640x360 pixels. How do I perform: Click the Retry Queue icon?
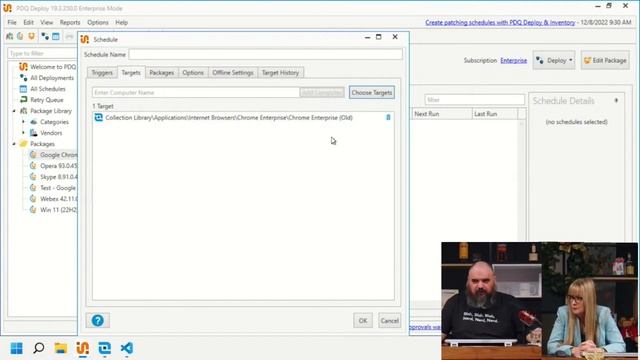23,100
